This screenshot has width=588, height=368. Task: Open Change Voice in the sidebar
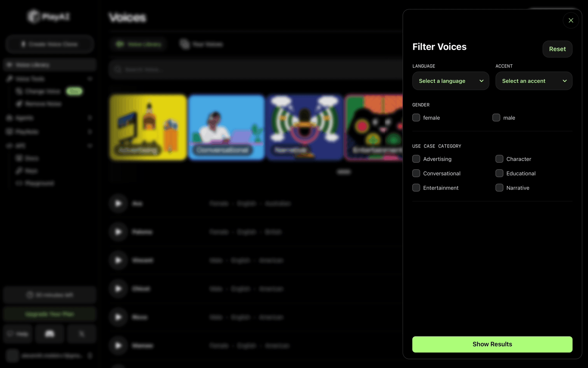click(x=49, y=91)
